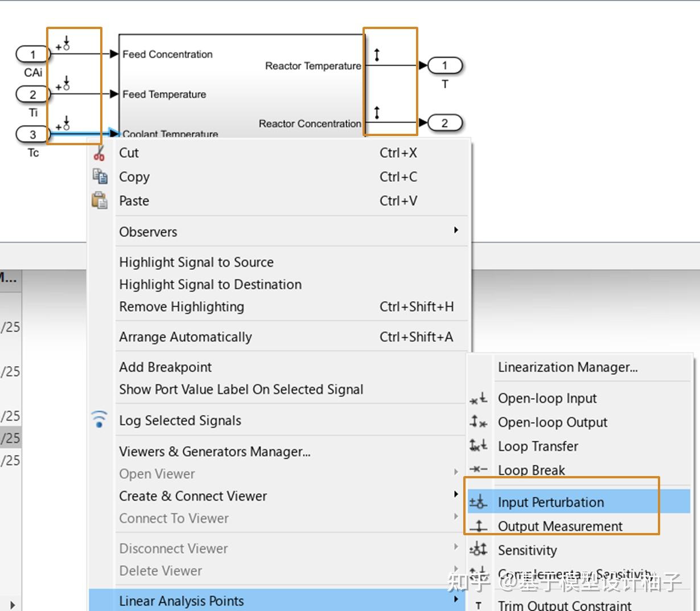Click the Tc inport block 3
The height and width of the screenshot is (611, 700).
tap(33, 134)
